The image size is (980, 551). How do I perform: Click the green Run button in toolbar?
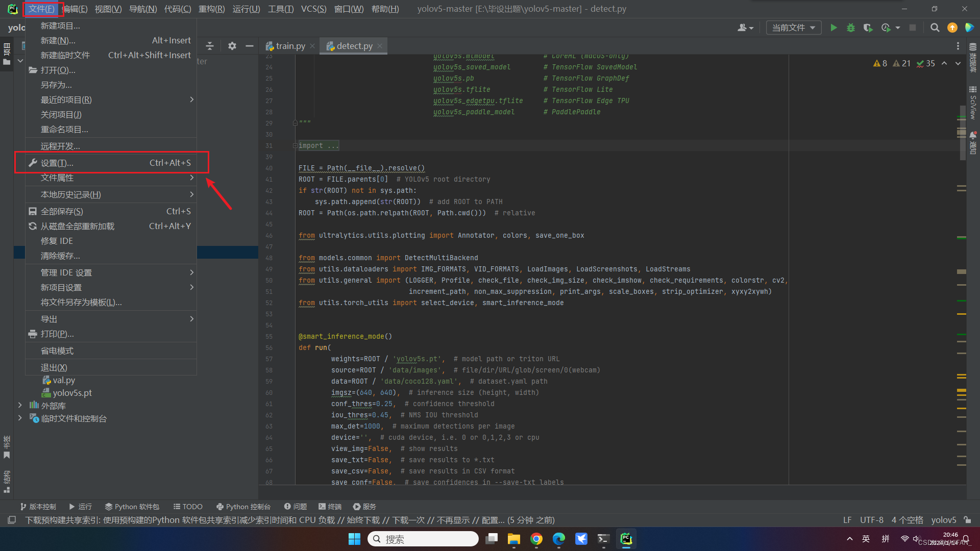[834, 28]
